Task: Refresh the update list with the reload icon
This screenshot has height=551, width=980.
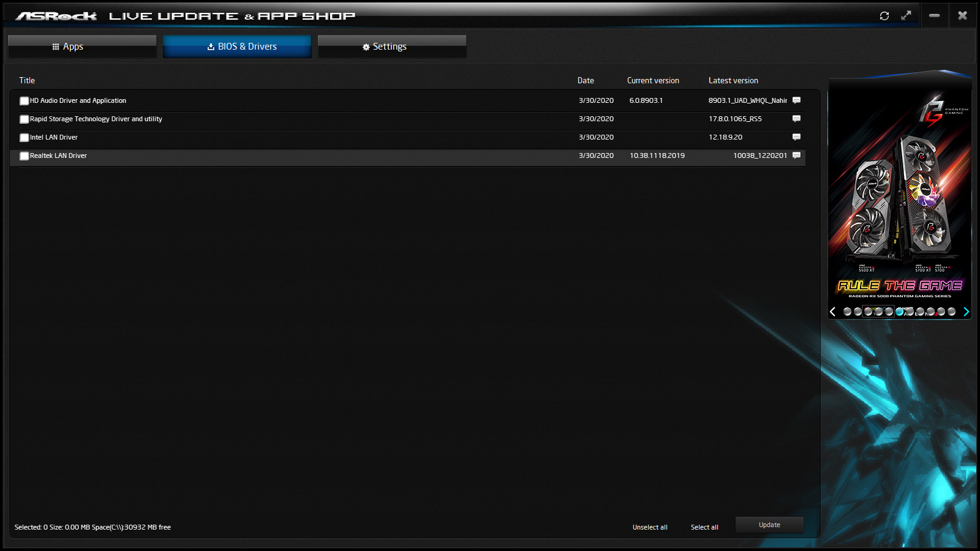Action: pyautogui.click(x=884, y=16)
